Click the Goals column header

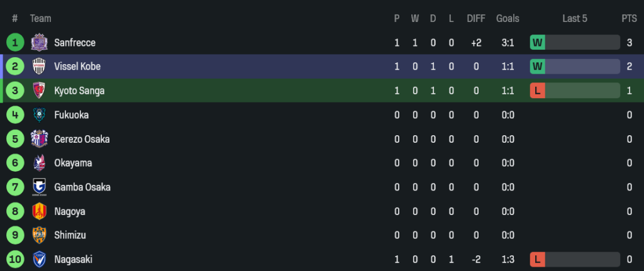[508, 19]
